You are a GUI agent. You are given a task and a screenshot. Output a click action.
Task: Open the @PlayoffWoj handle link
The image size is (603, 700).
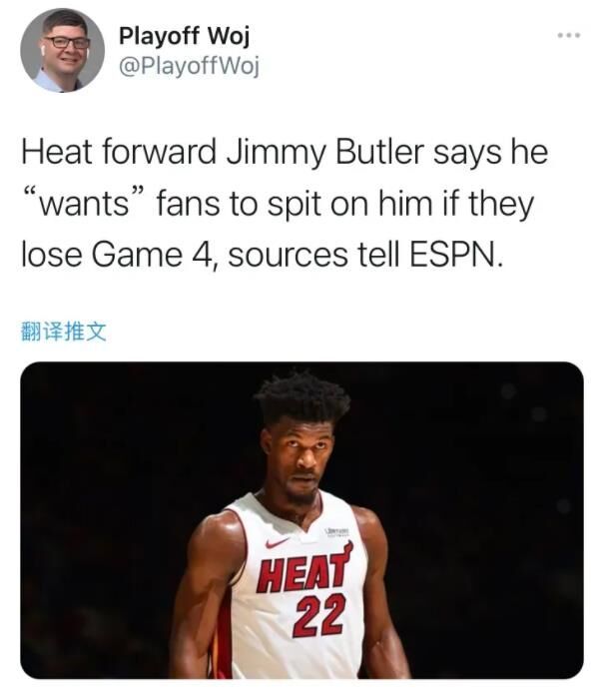coord(189,67)
